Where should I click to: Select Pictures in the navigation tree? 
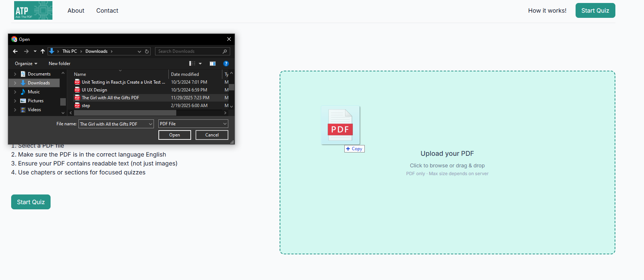(x=35, y=101)
